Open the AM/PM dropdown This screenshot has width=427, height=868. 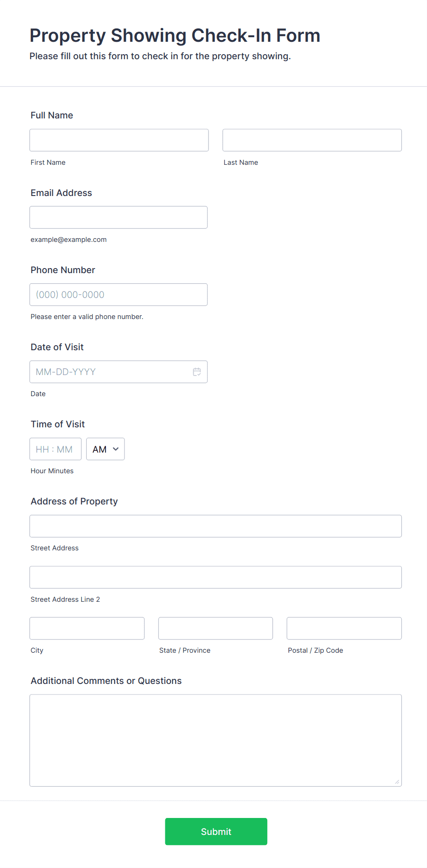105,449
